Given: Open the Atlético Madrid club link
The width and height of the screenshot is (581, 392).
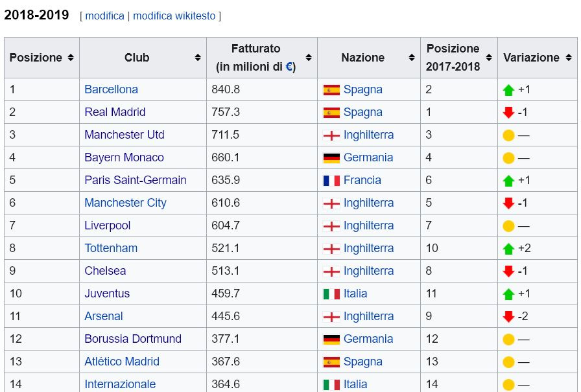Looking at the screenshot, I should (122, 362).
